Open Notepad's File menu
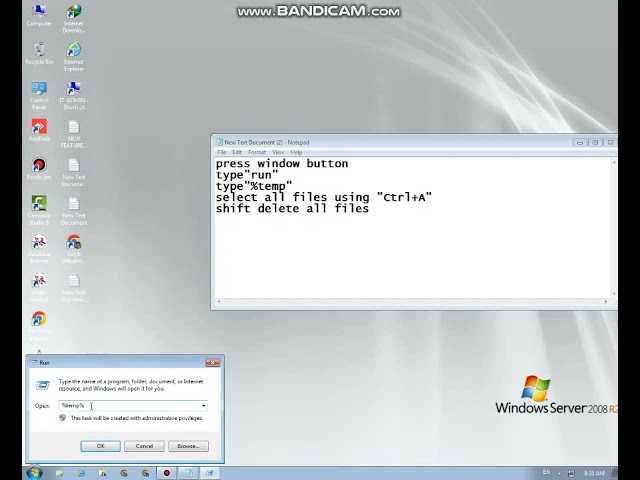Viewport: 640px width, 480px height. pos(222,152)
